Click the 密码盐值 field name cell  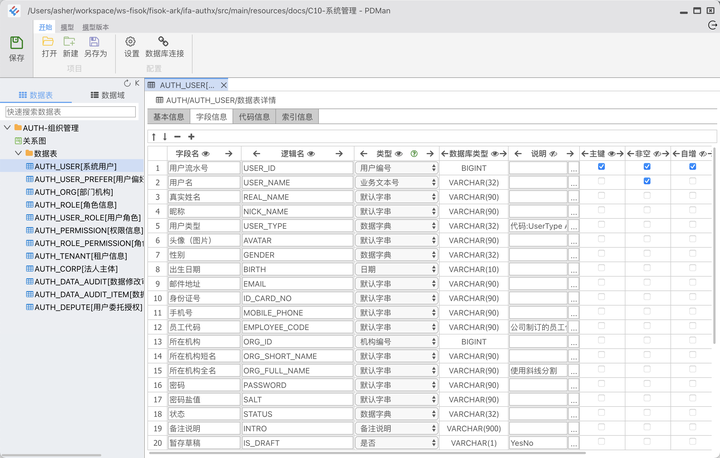point(203,400)
